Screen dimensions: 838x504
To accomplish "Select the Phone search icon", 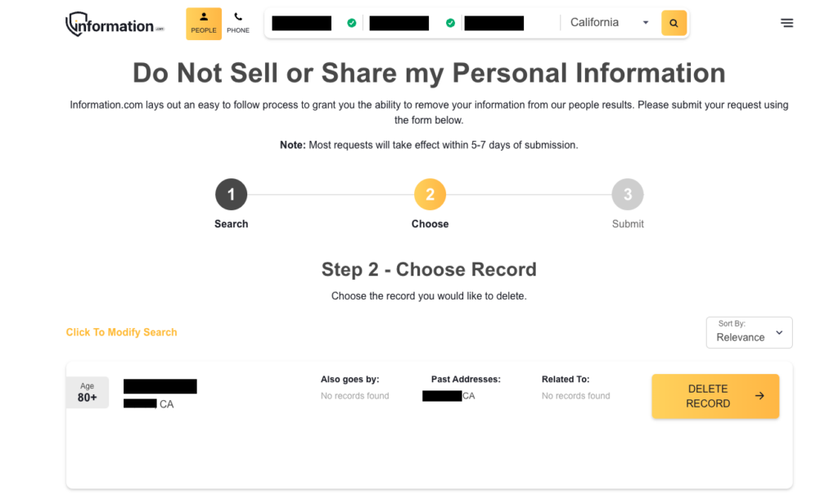I will point(238,16).
